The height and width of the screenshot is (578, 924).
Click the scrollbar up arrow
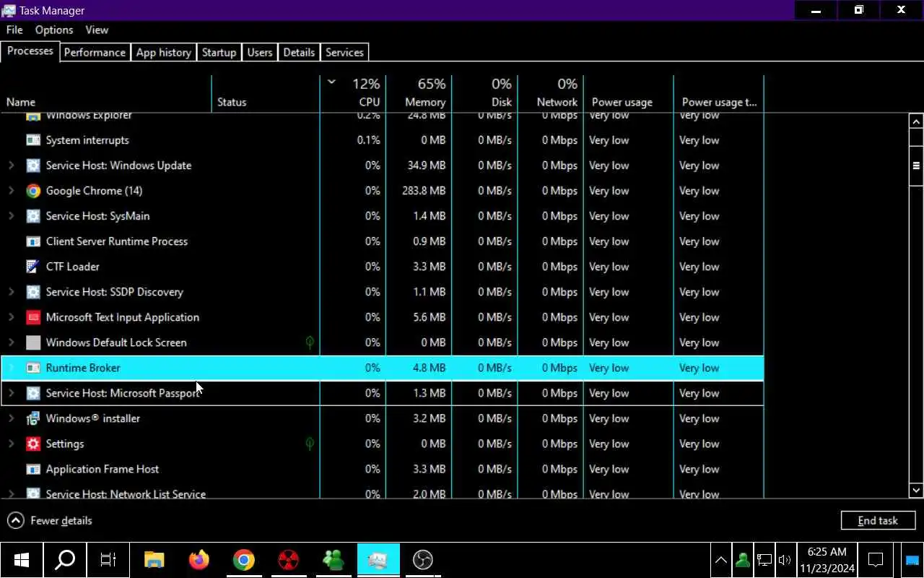coord(916,121)
